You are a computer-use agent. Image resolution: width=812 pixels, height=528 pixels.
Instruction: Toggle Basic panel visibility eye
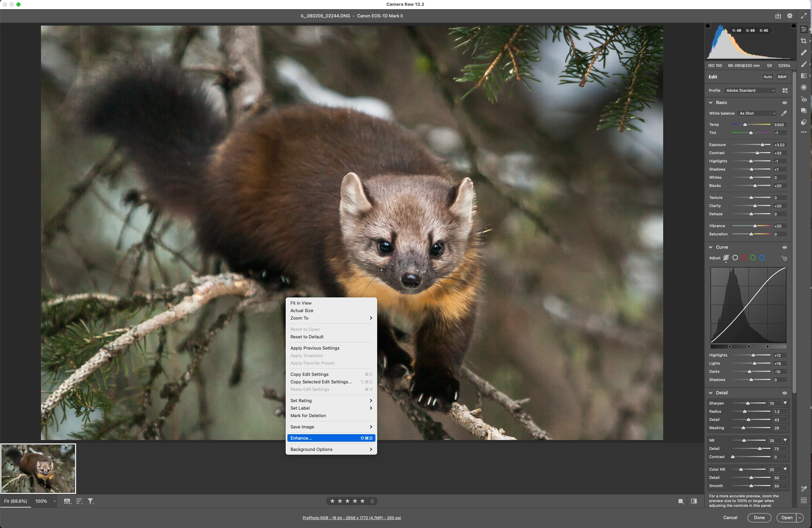784,103
